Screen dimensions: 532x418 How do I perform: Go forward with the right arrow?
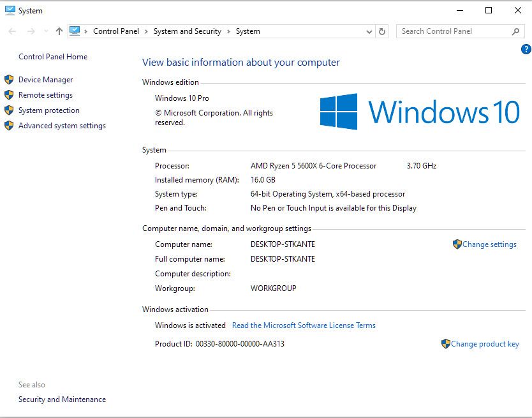[x=31, y=31]
